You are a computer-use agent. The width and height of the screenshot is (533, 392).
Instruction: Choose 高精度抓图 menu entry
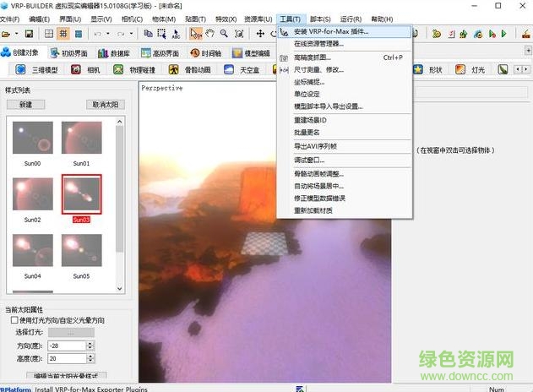click(x=345, y=57)
